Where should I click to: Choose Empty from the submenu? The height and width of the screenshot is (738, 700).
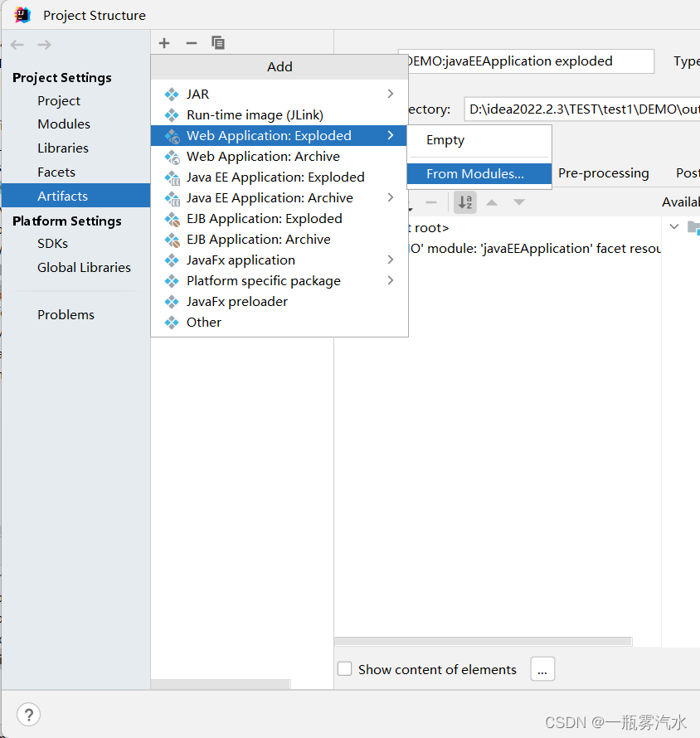click(x=479, y=140)
